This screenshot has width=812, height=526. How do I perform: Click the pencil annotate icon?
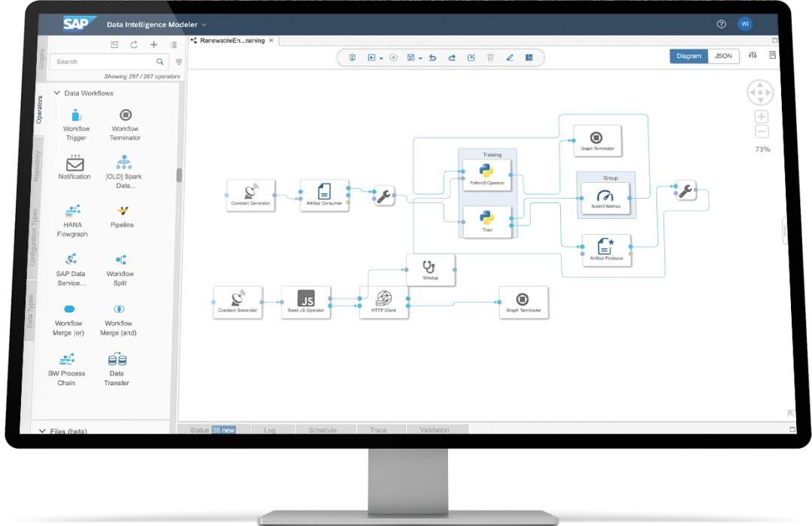(510, 57)
